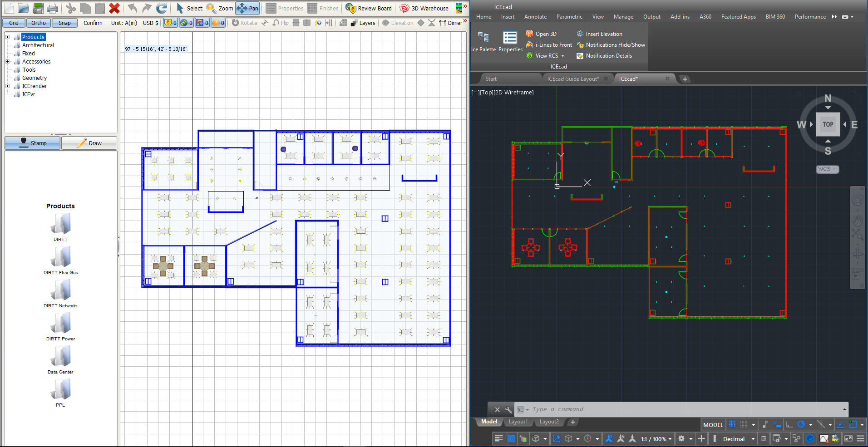Click the Redo arrow icon
868x447 pixels.
(x=147, y=8)
